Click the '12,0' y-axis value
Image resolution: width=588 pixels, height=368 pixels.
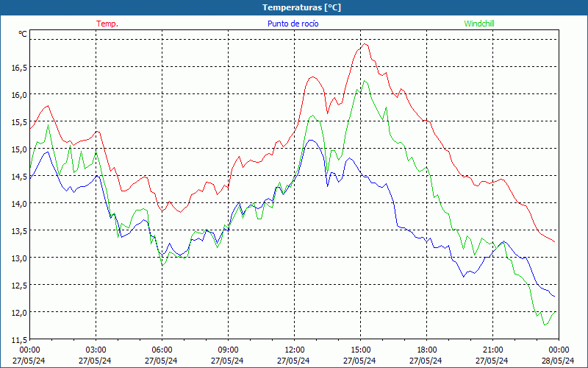(19, 313)
